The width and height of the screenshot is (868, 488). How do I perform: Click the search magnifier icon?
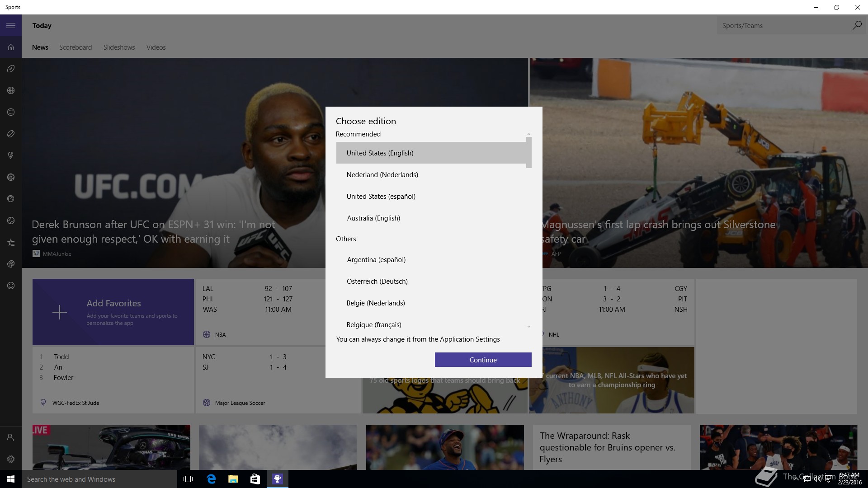tap(857, 26)
